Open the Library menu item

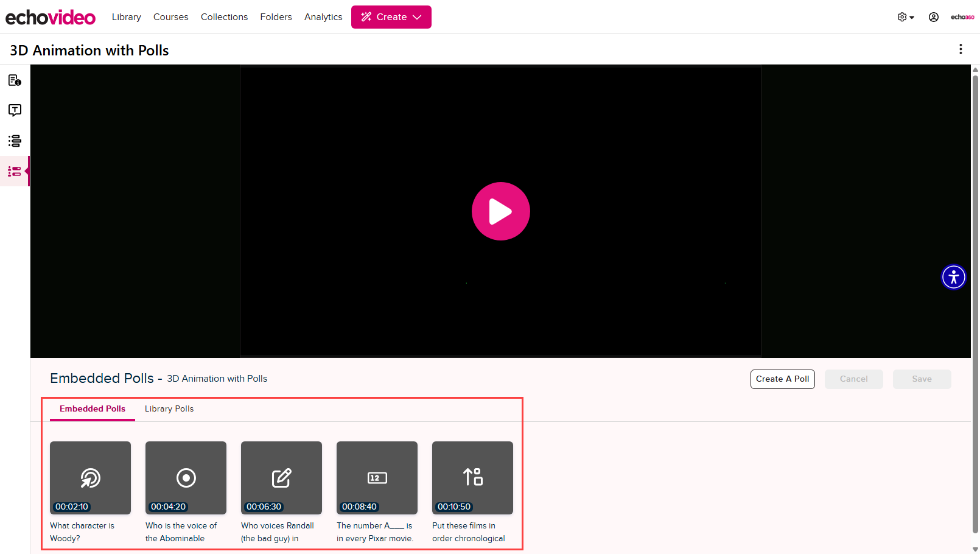pyautogui.click(x=127, y=17)
